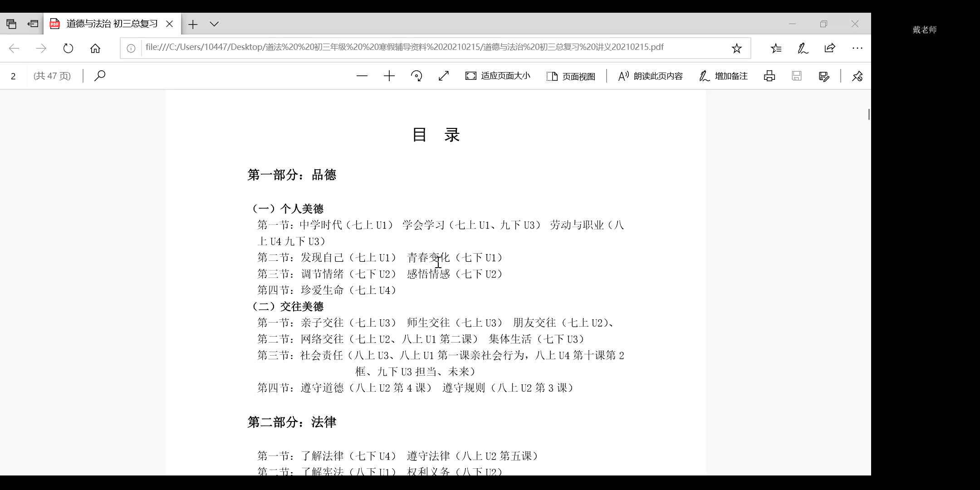
Task: Open Settings and more menu
Action: tap(857, 48)
